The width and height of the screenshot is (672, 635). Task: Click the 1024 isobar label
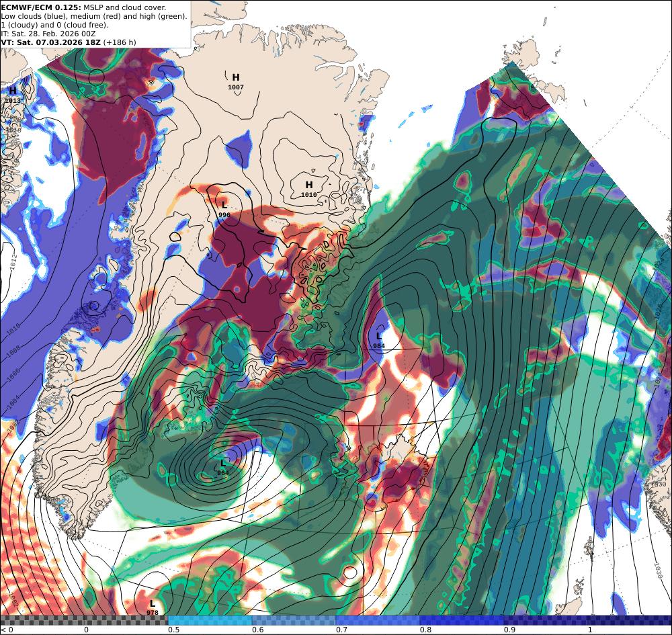click(659, 263)
